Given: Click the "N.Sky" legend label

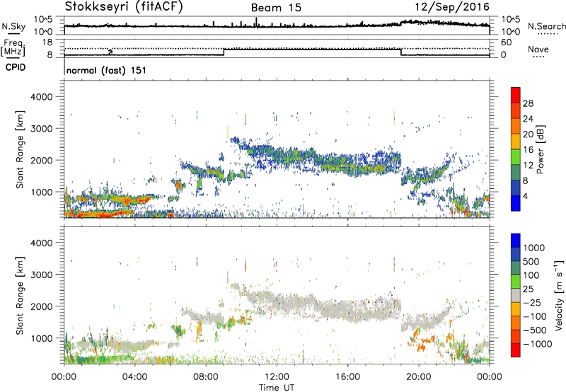Looking at the screenshot, I should click(x=13, y=26).
